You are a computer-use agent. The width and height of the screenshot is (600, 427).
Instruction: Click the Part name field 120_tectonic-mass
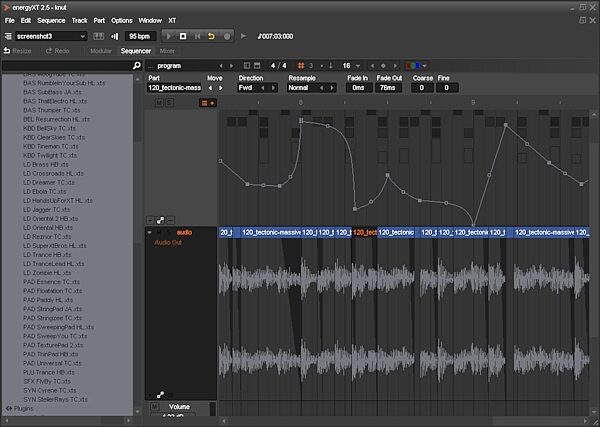pos(174,88)
